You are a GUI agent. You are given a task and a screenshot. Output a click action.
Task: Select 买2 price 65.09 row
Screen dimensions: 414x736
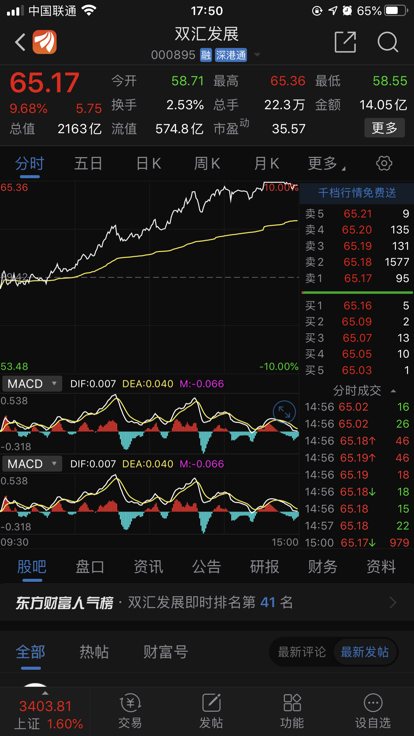[357, 322]
